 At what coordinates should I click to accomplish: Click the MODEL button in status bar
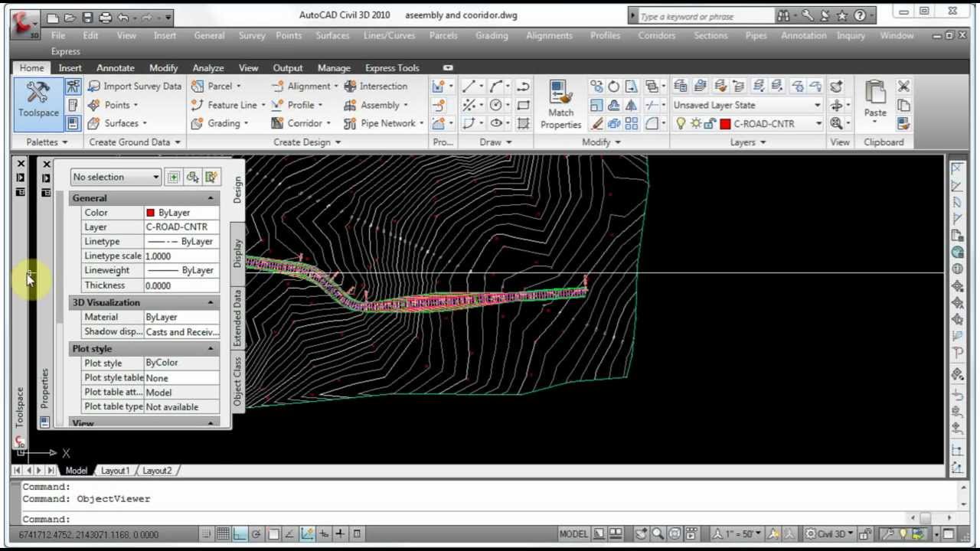pos(573,534)
